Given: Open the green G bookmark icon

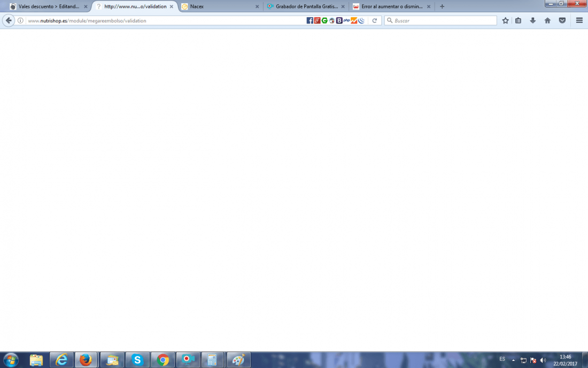Looking at the screenshot, I should 324,21.
